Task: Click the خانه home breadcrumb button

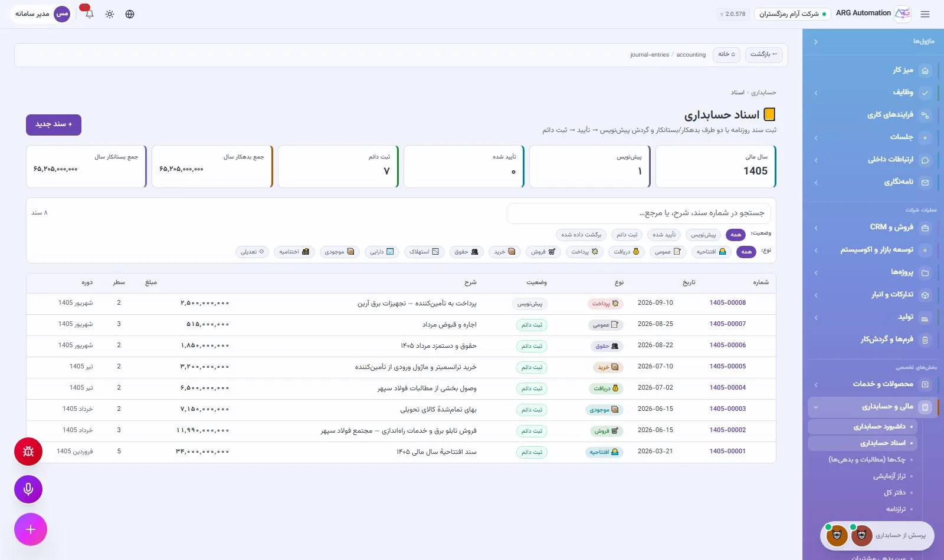Action: pos(726,54)
